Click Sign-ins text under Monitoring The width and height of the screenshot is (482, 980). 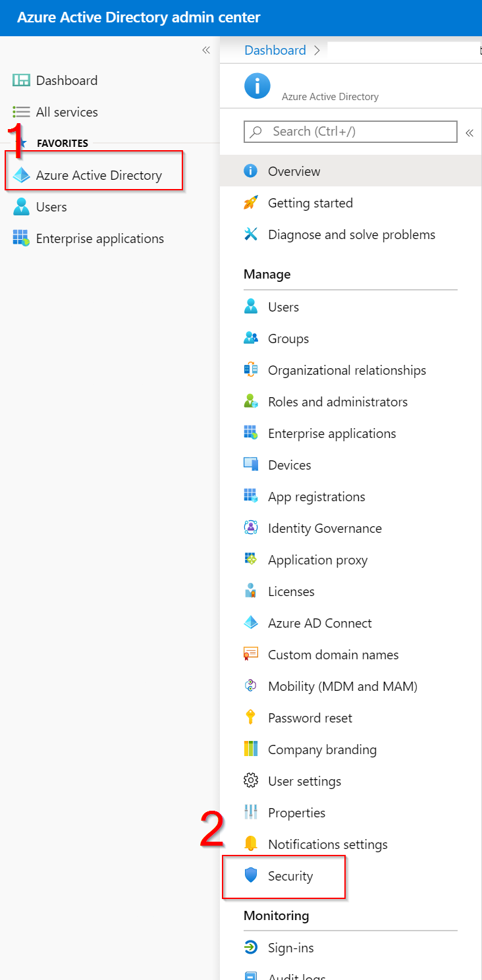click(x=290, y=948)
